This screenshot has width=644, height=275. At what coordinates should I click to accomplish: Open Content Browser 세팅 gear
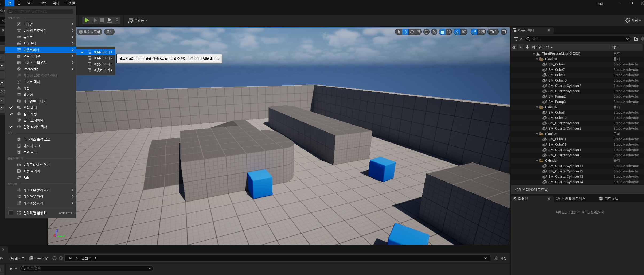coord(500,258)
